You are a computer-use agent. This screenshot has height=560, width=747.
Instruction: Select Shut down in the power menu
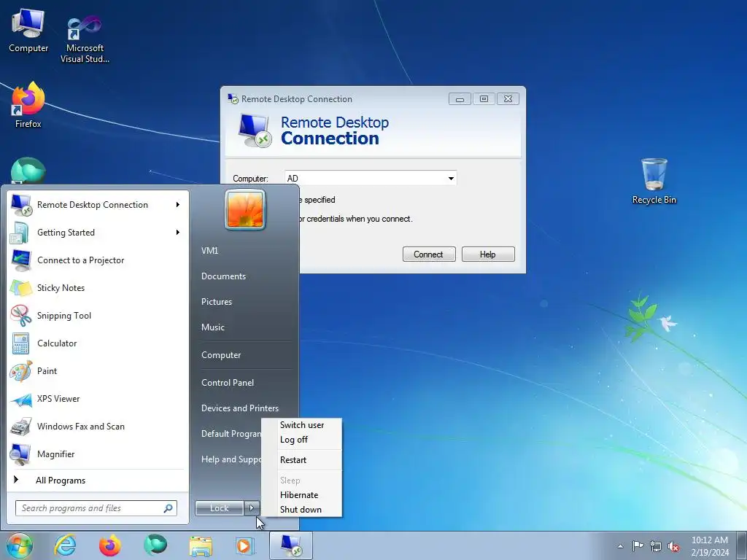pos(301,510)
